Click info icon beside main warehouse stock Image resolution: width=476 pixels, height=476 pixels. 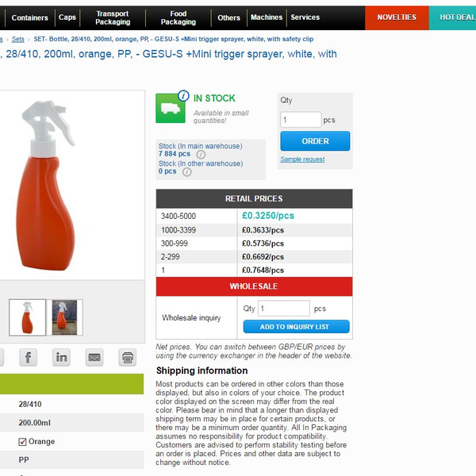point(201,155)
